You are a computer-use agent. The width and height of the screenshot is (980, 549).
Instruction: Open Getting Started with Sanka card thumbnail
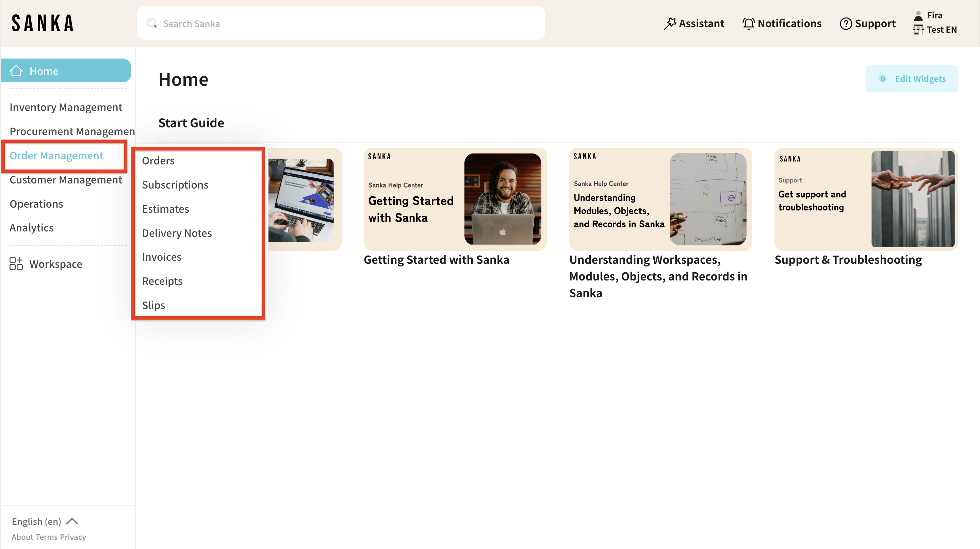[455, 199]
